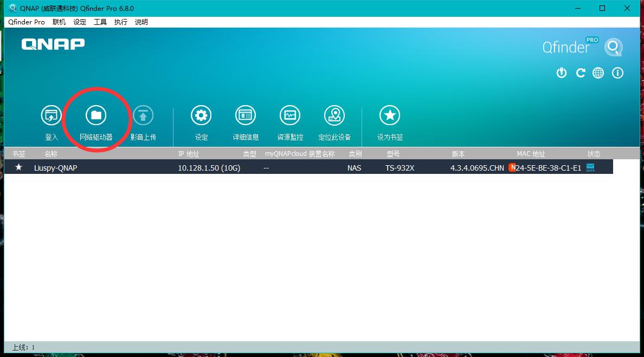Click 设为书签 bookmark star icon
This screenshot has width=644, height=357.
click(x=390, y=115)
